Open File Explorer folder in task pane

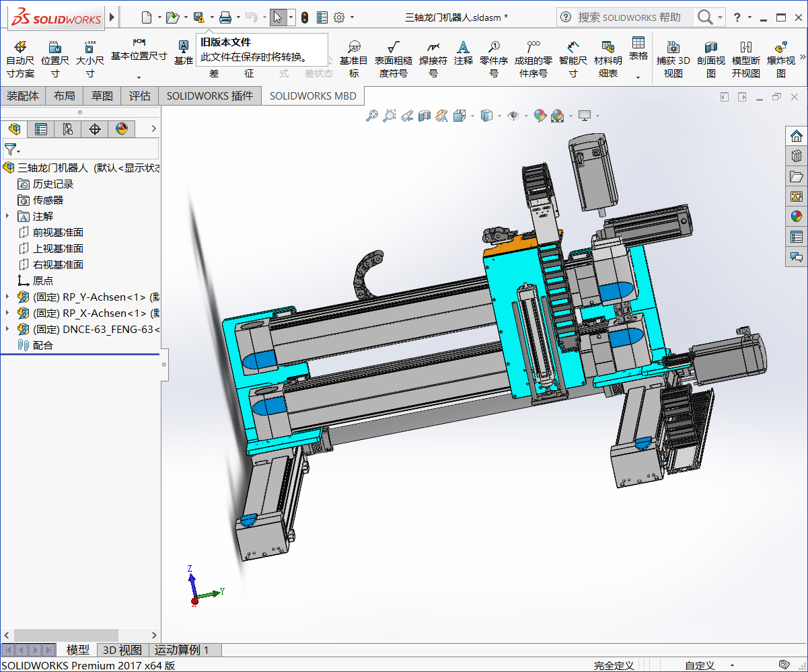pyautogui.click(x=797, y=176)
